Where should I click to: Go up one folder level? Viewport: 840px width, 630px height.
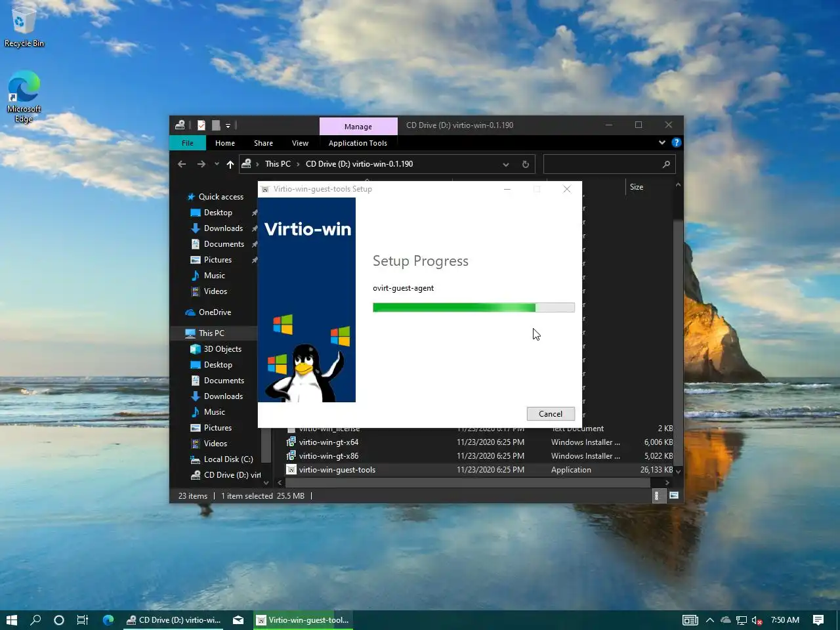(x=230, y=164)
